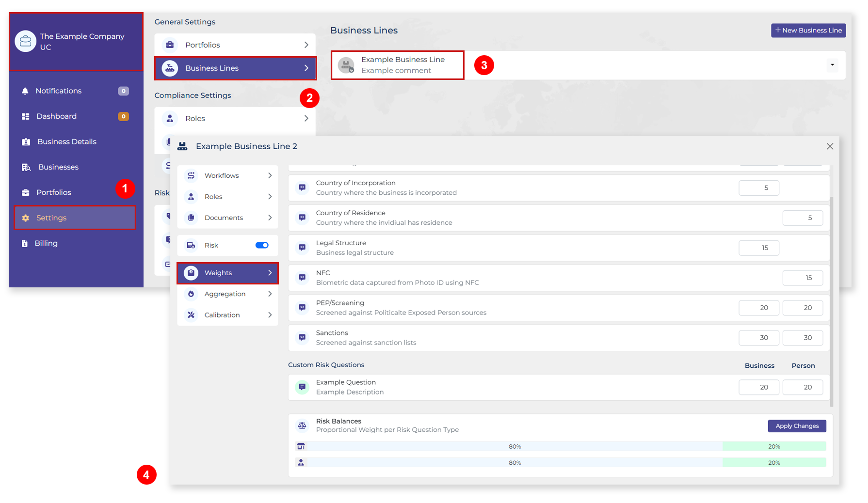Click the Aggregation row chevron
The width and height of the screenshot is (868, 503).
click(270, 294)
